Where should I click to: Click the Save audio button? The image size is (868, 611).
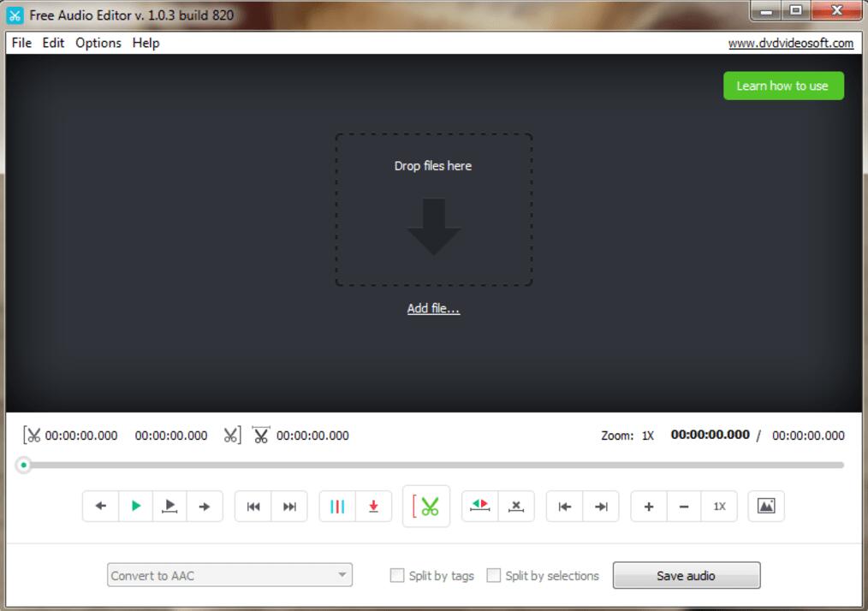click(x=686, y=576)
